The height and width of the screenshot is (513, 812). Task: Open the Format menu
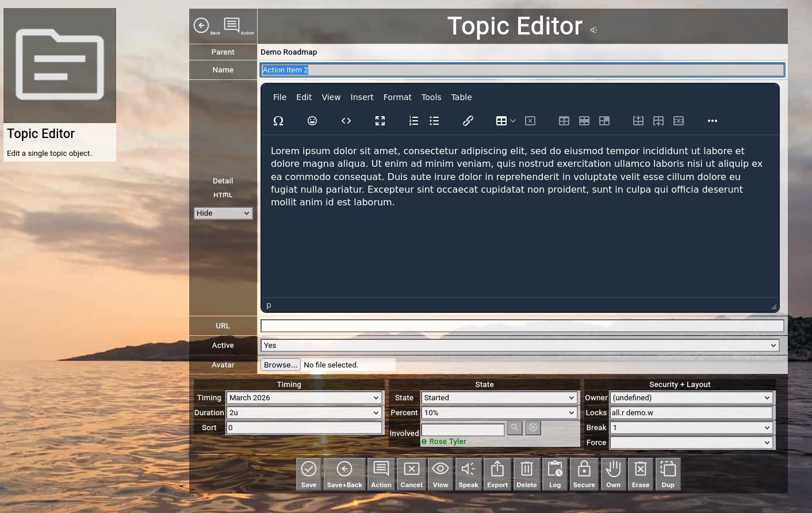point(397,97)
